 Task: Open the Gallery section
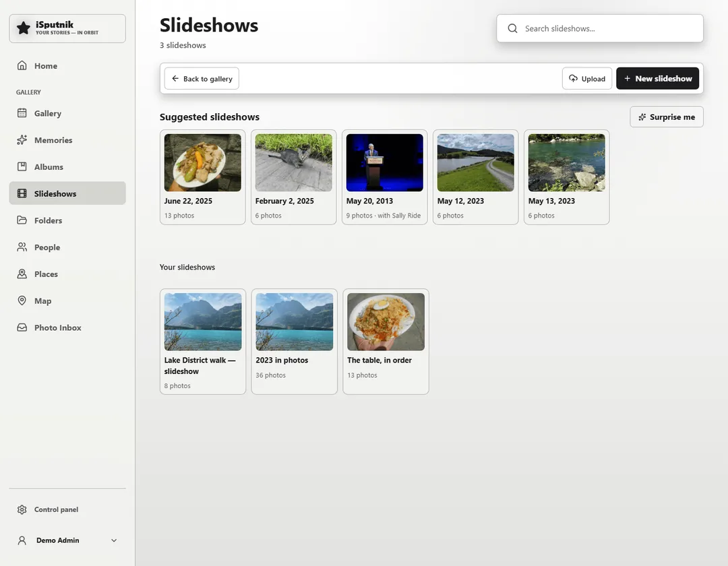point(67,113)
